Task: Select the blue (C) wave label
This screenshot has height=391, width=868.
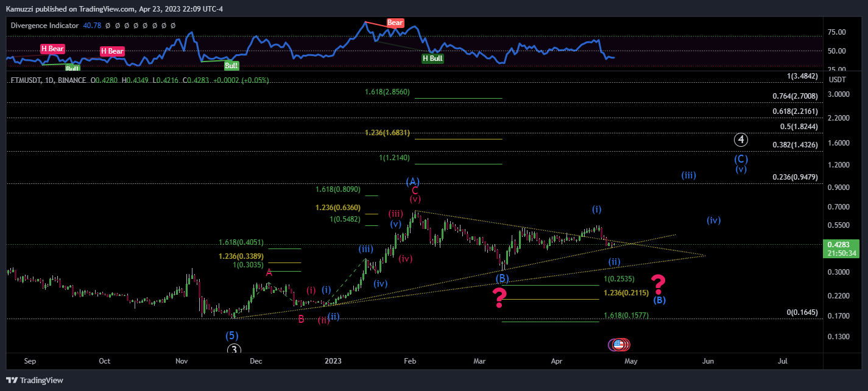Action: point(741,159)
